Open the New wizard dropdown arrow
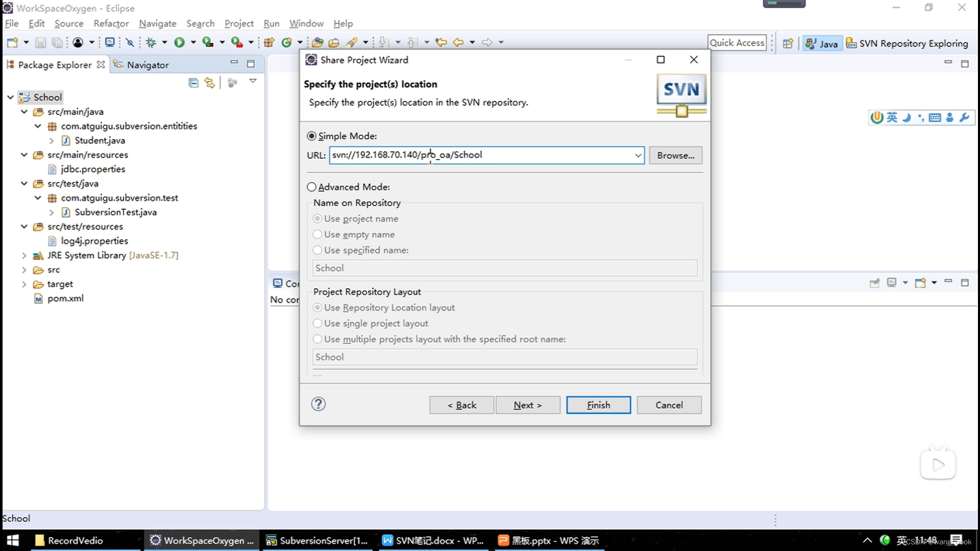Image resolution: width=980 pixels, height=551 pixels. click(x=26, y=43)
